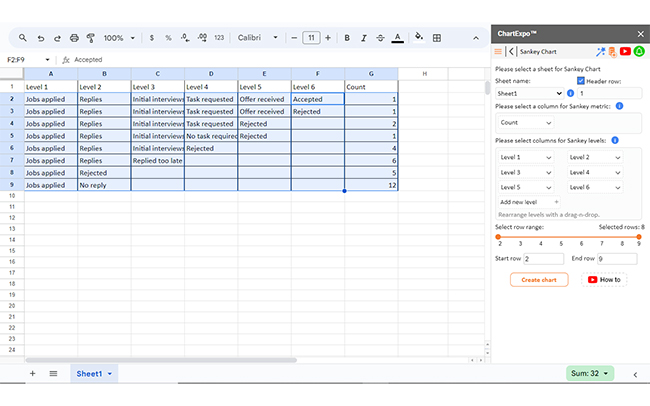Viewport: 650px width, 406px height.
Task: Collapse the toolbar with the up chevron
Action: [476, 38]
